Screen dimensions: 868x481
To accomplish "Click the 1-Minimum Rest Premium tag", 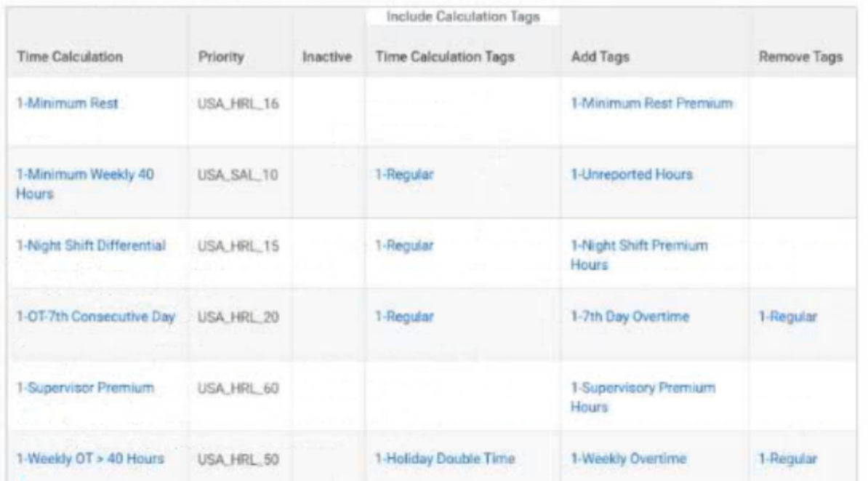I will coord(650,103).
